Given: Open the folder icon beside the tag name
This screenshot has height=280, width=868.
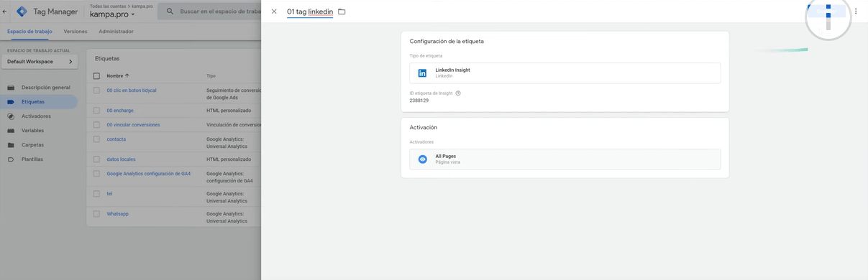Looking at the screenshot, I should [342, 11].
